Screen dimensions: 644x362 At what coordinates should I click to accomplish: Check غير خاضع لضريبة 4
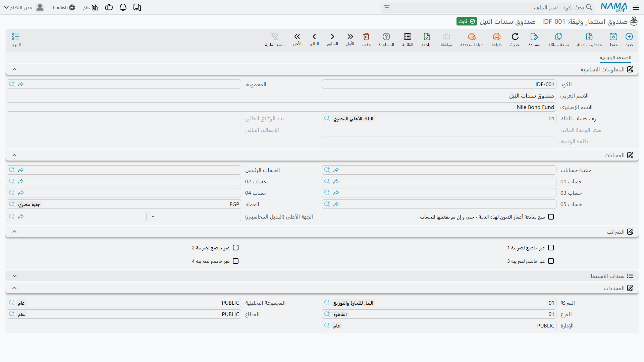click(235, 261)
